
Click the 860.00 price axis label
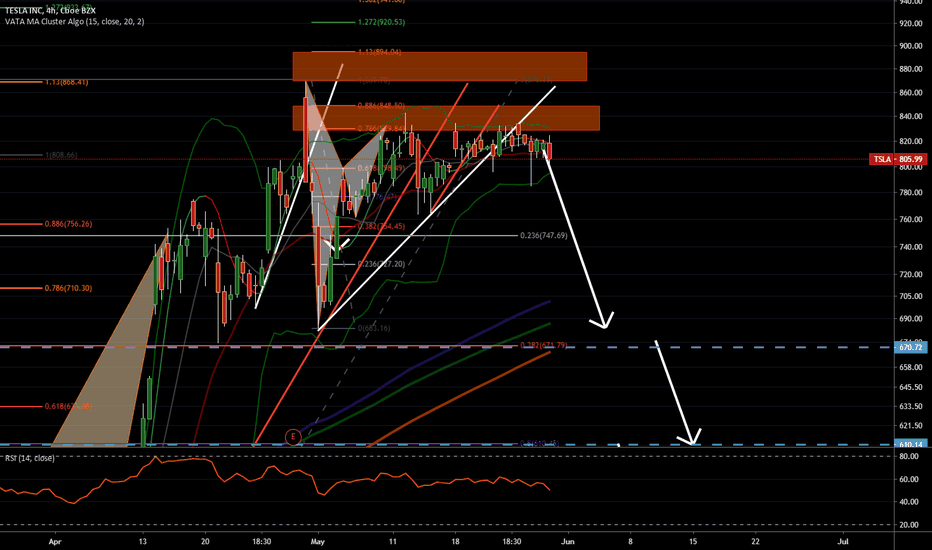(x=911, y=93)
